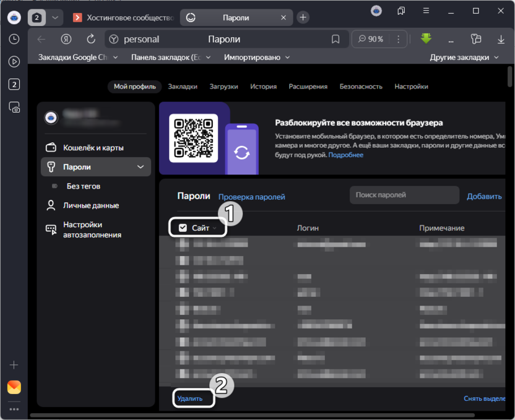The width and height of the screenshot is (515, 420).
Task: Toggle the select-all checkbox next to Сайт
Action: 183,228
